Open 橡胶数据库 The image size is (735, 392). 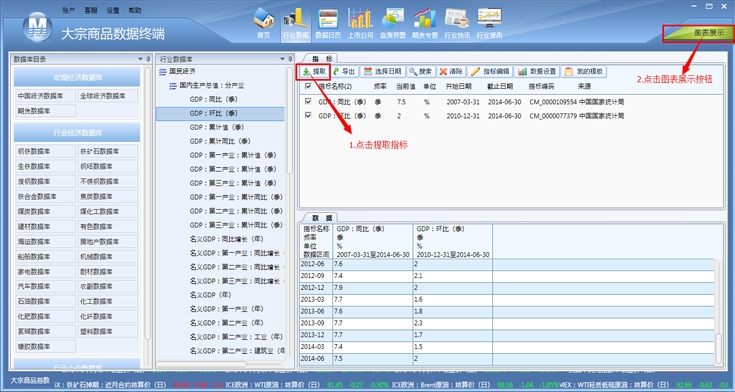45,346
